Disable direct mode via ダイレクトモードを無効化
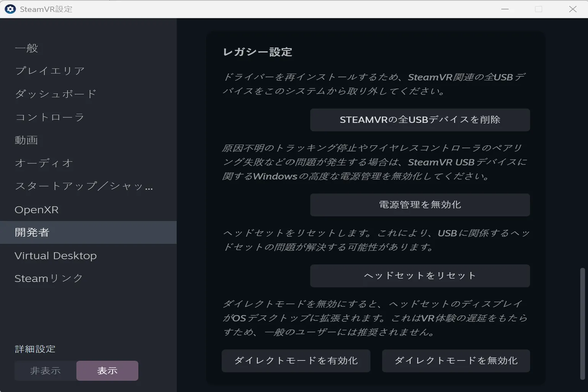This screenshot has width=588, height=392. tap(456, 361)
